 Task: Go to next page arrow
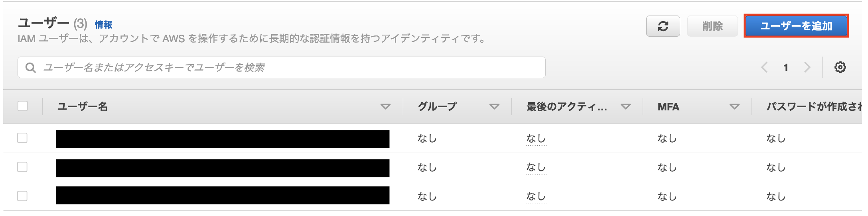[x=807, y=67]
